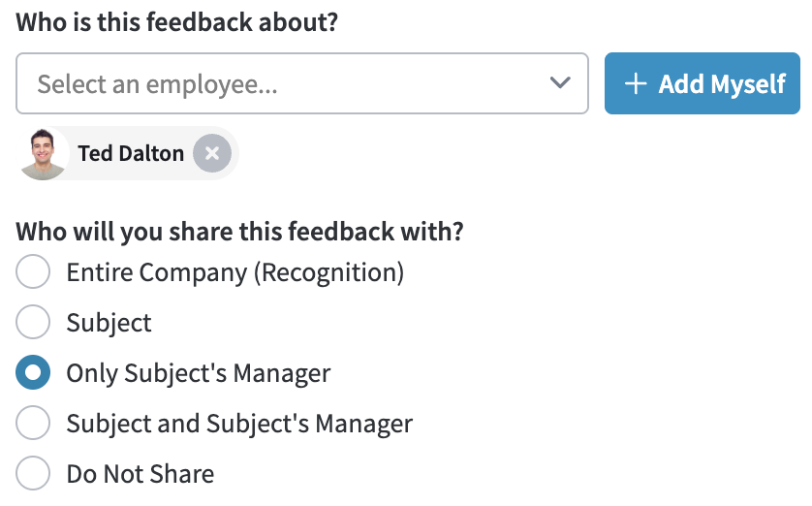This screenshot has width=812, height=506.
Task: Select Only Subject's Manager radio button
Action: [x=33, y=372]
